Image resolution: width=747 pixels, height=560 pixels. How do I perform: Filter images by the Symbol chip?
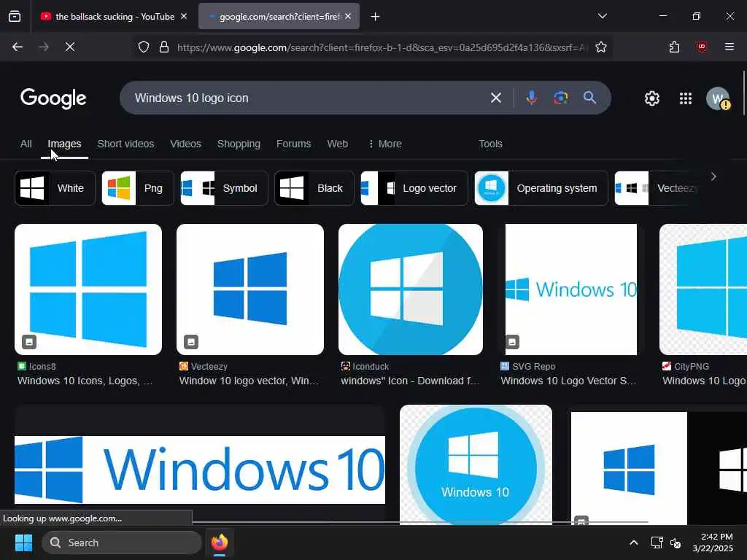(x=224, y=188)
